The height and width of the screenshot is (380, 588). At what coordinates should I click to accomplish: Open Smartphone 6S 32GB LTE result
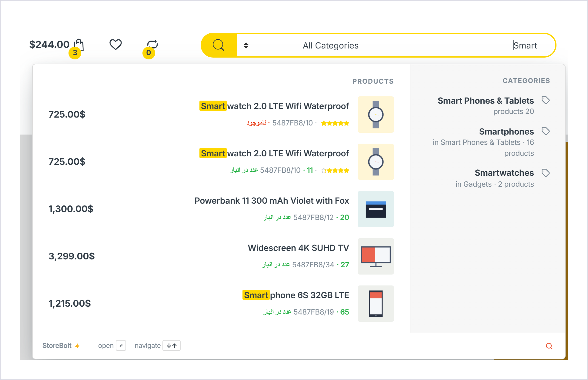221,304
